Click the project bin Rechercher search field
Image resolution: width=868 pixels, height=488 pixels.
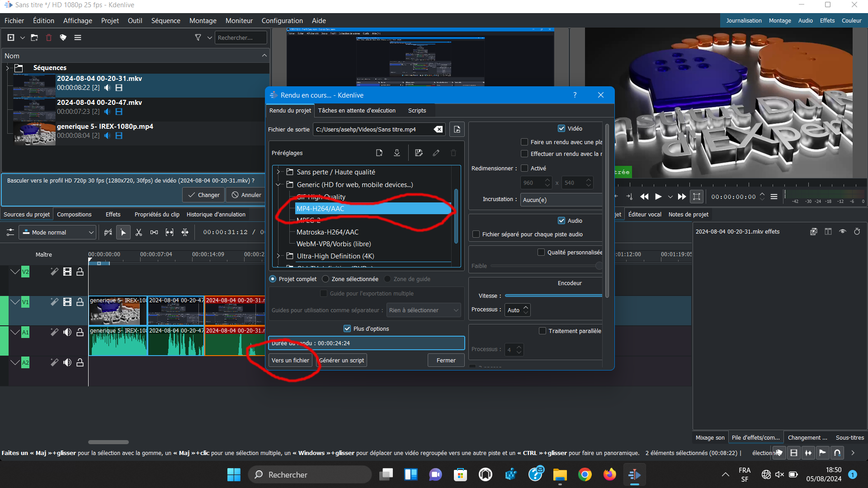(x=241, y=38)
